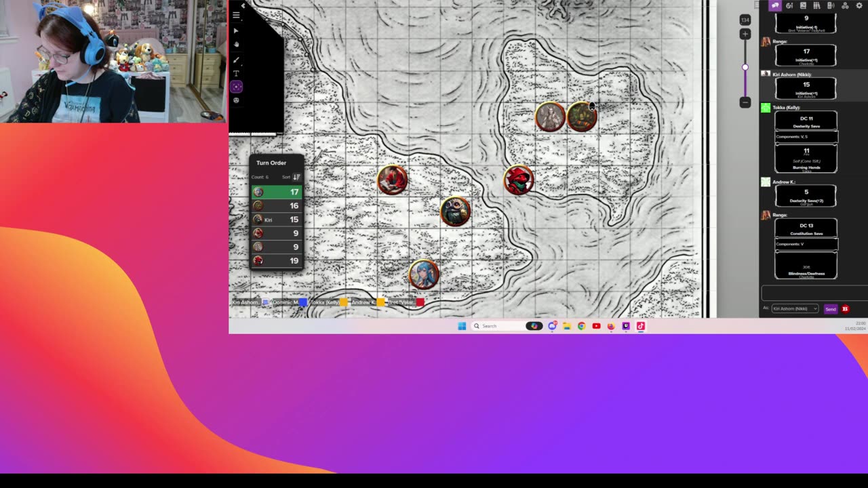Viewport: 868px width, 488px height.
Task: Click Tokka (Kelly) green chat avatar
Action: [766, 107]
